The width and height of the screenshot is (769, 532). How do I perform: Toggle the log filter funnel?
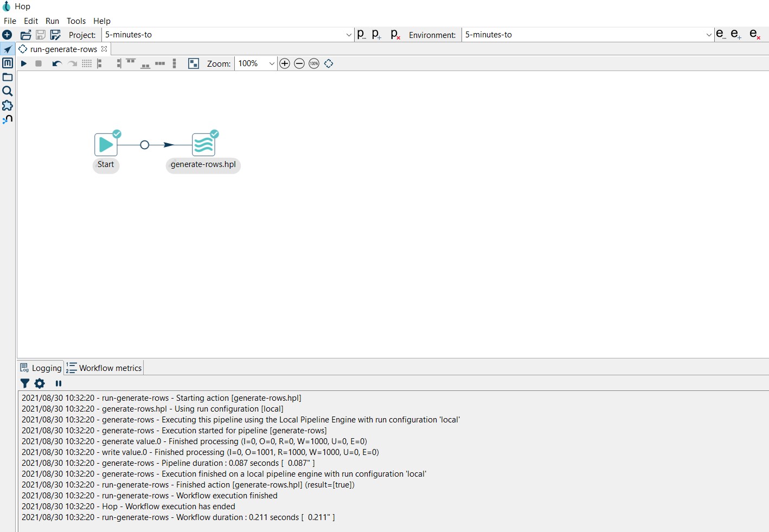(25, 383)
